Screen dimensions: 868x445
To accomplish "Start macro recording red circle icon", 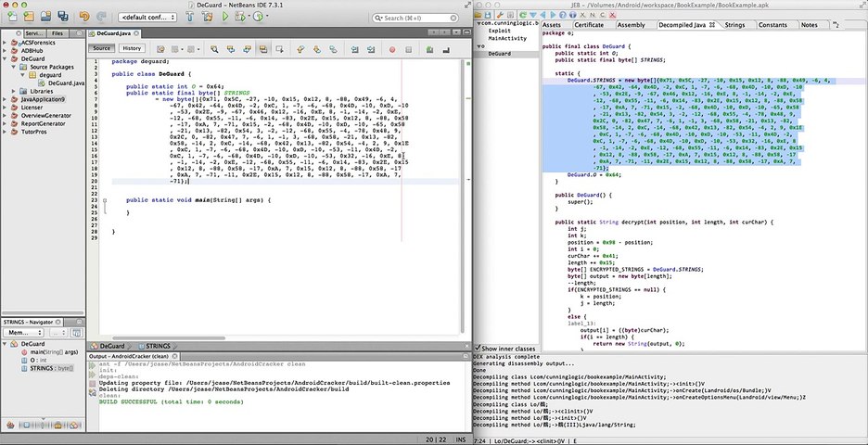I will (x=392, y=49).
